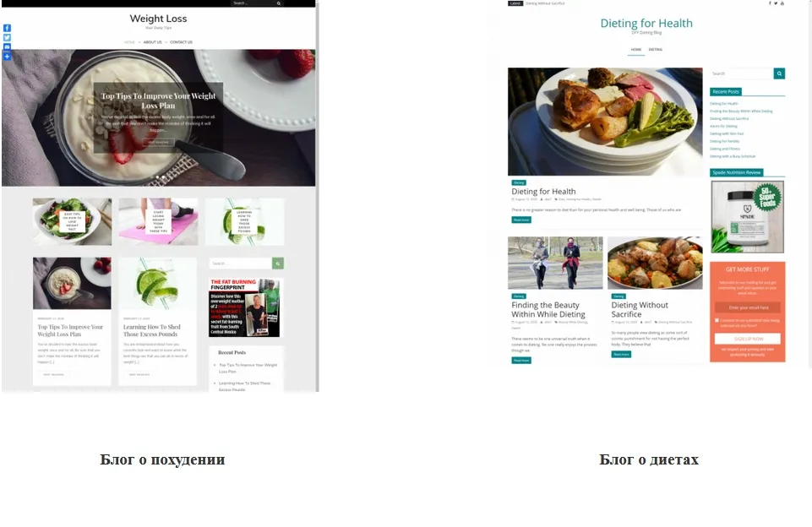Click Read more under Dieting for Health
Screen dimensions: 812x527
[521, 220]
